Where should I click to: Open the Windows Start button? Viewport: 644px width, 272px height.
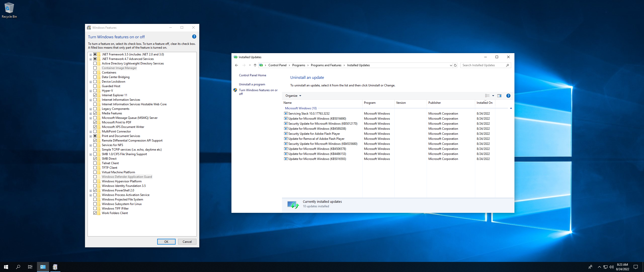tap(6, 267)
